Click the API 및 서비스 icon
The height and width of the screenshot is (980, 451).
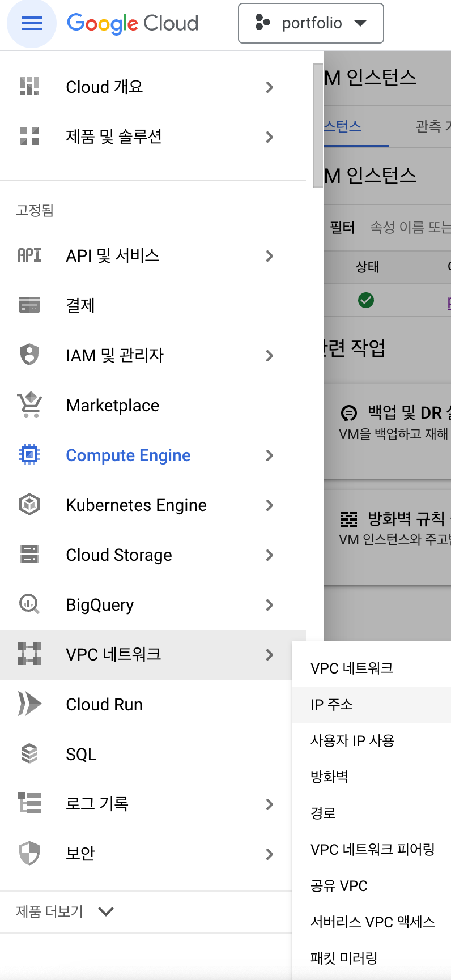[x=29, y=255]
